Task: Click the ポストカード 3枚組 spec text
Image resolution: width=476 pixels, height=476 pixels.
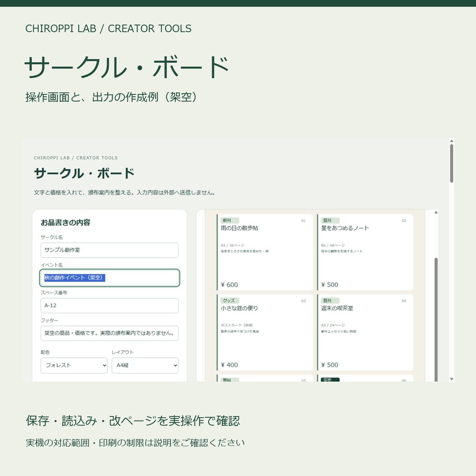Action: [237, 325]
